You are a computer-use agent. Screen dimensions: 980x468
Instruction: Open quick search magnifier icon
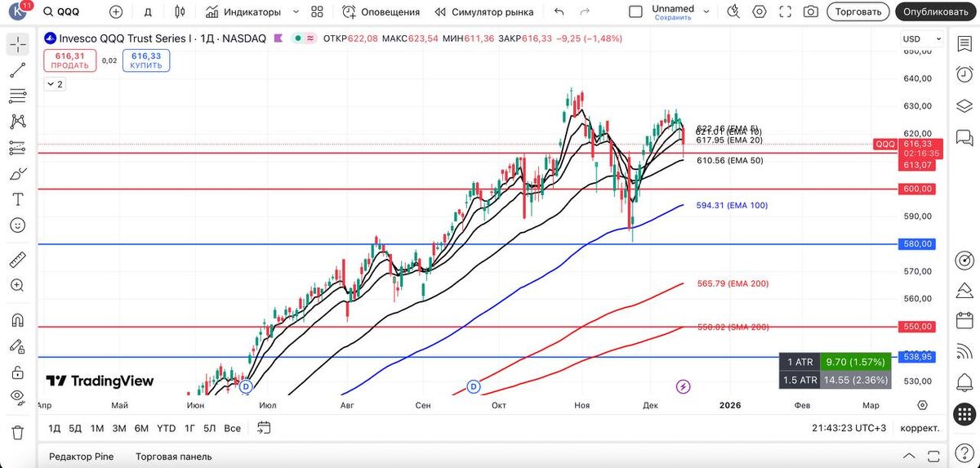coord(733,12)
